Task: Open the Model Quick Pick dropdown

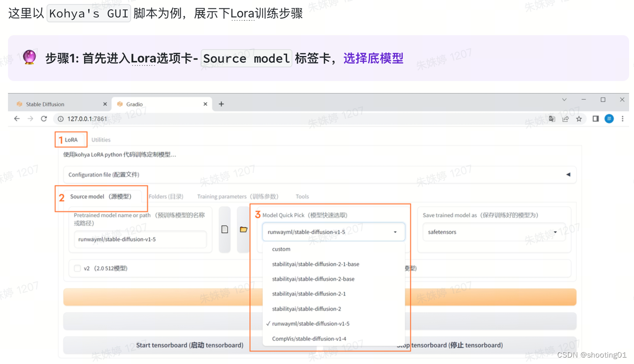Action: [x=333, y=232]
